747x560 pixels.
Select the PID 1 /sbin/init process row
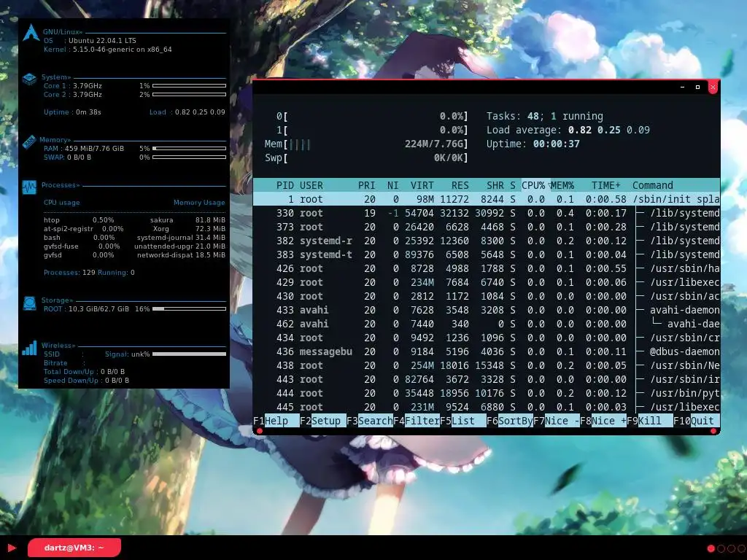(487, 199)
